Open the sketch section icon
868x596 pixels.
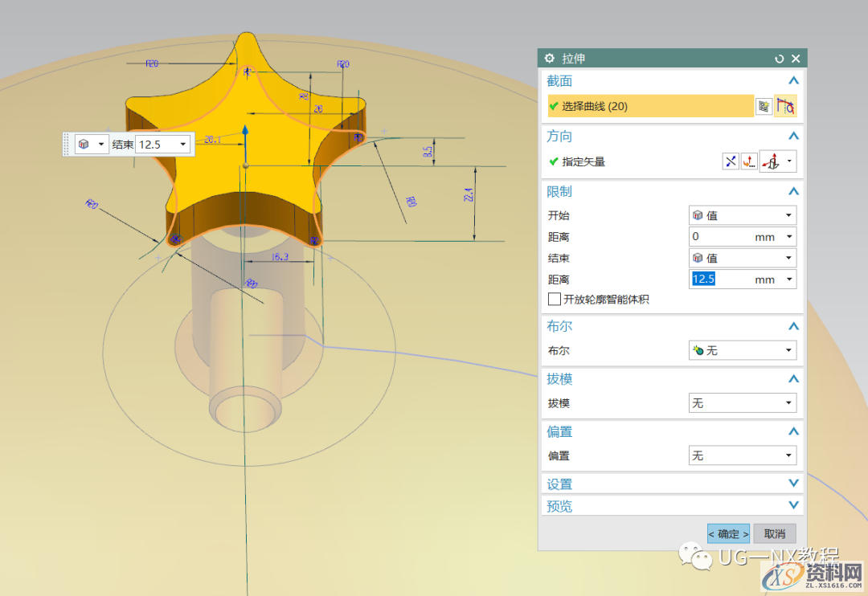764,106
